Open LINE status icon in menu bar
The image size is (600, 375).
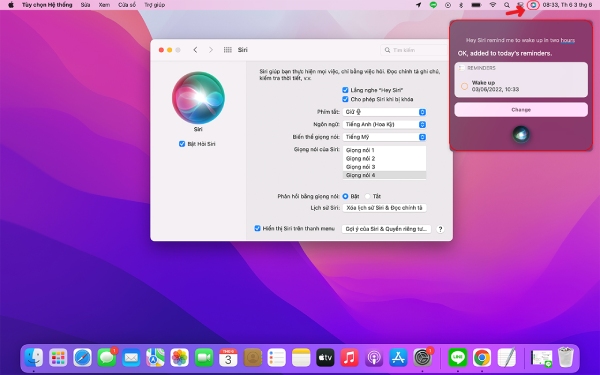tap(433, 5)
